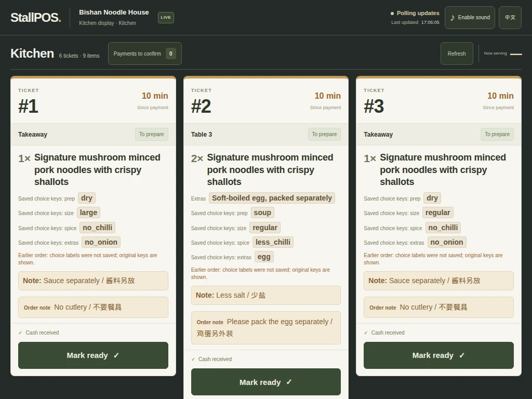The image size is (532, 399).
Task: Click the 'Kitchen' page heading
Action: tap(32, 54)
